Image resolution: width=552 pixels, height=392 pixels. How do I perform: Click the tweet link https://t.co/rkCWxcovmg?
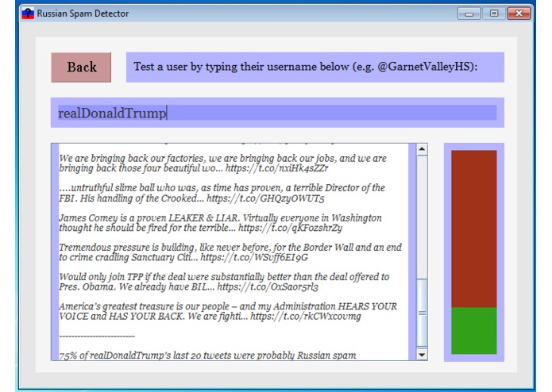click(x=306, y=317)
